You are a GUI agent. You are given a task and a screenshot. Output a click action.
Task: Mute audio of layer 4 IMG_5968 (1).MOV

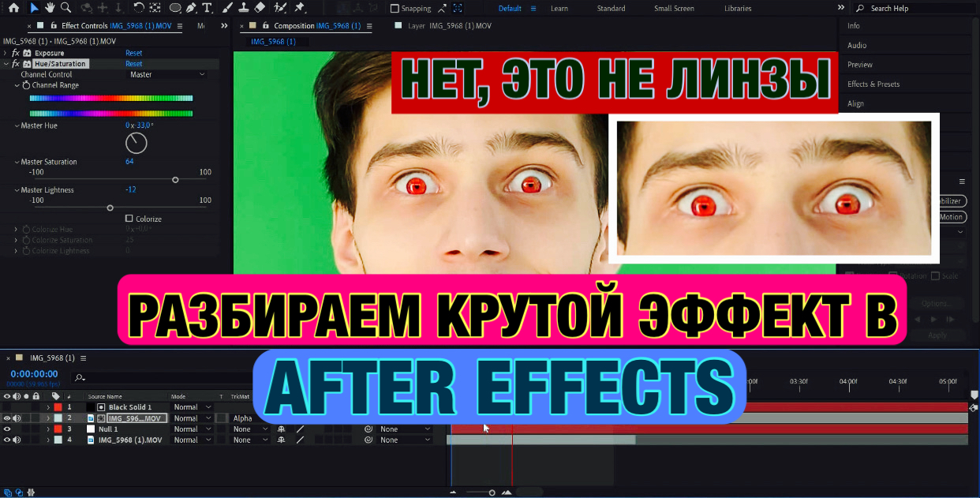tap(17, 440)
